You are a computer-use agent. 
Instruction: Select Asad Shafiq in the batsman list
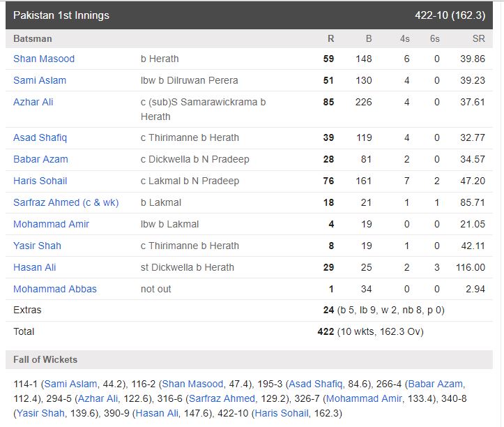point(40,137)
